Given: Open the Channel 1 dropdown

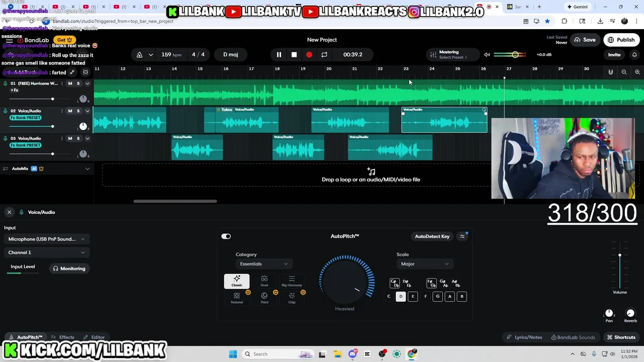Looking at the screenshot, I should (46, 252).
